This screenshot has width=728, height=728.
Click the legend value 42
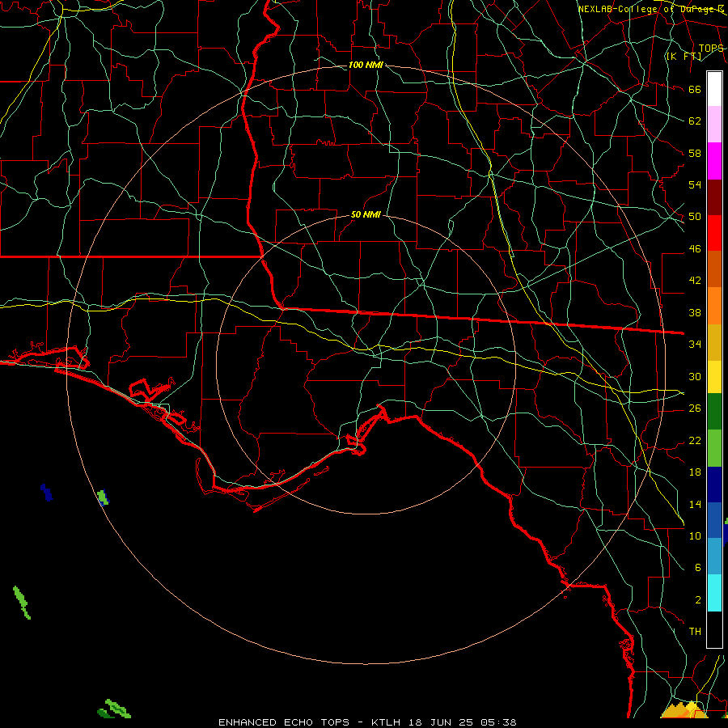tap(695, 281)
